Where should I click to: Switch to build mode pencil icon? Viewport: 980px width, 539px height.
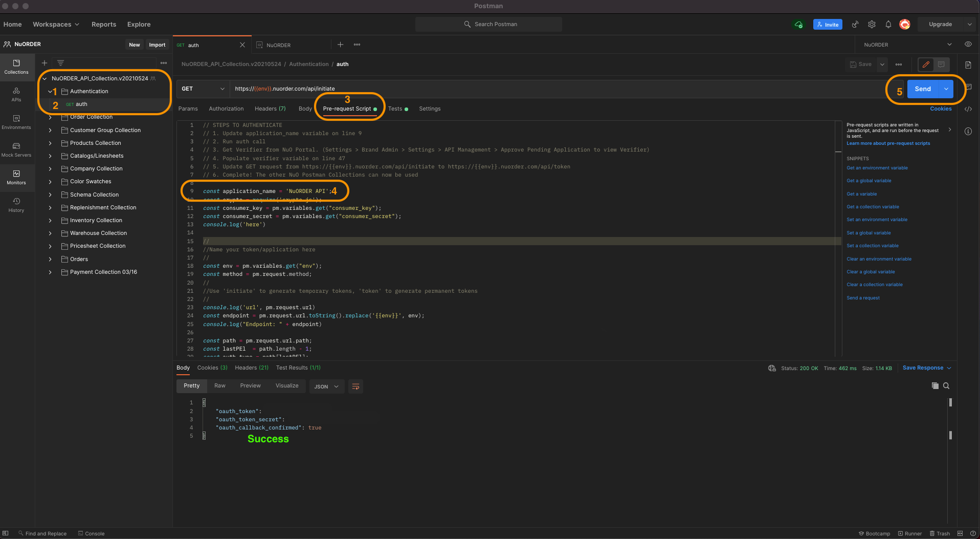926,64
